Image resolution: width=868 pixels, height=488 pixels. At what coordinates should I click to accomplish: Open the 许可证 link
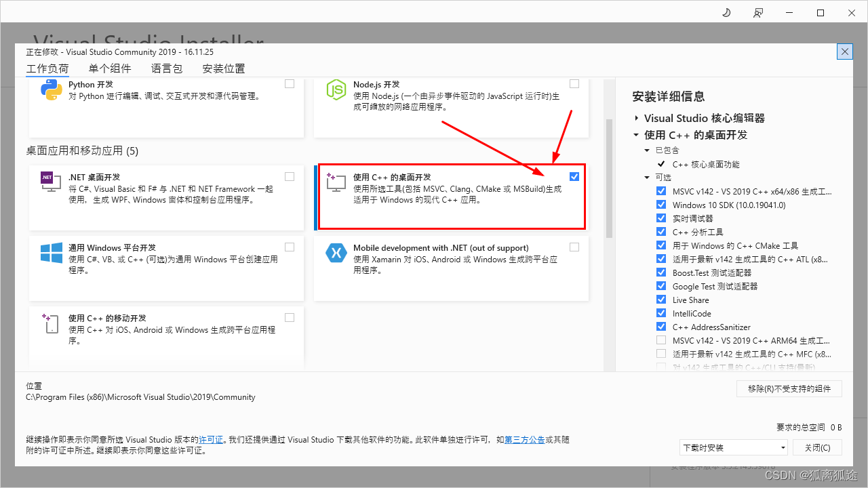211,439
